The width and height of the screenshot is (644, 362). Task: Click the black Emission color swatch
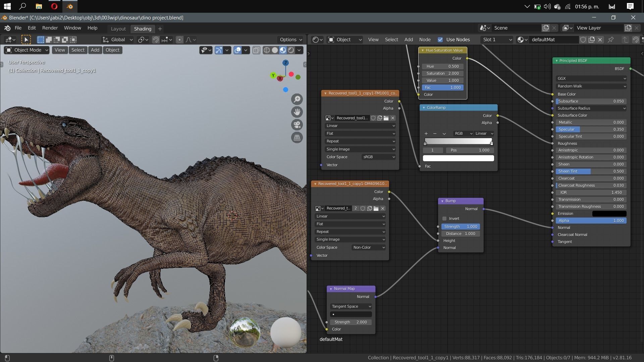pyautogui.click(x=609, y=214)
